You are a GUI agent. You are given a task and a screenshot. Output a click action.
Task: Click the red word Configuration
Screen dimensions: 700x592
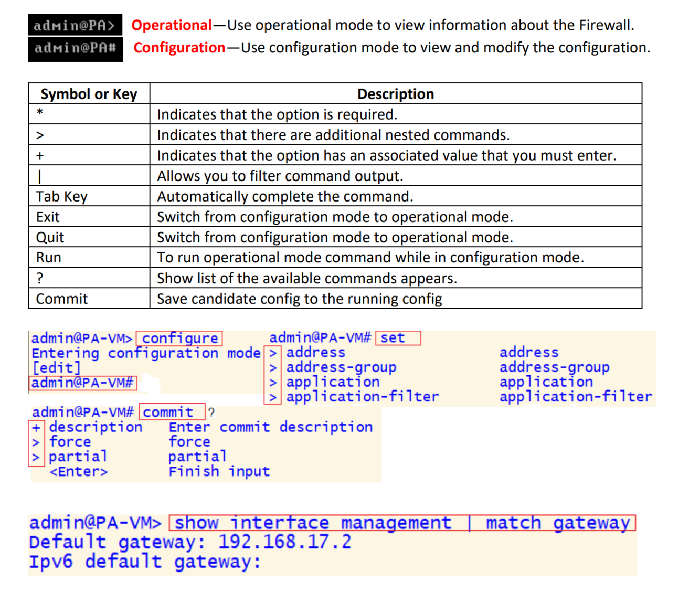pos(179,48)
